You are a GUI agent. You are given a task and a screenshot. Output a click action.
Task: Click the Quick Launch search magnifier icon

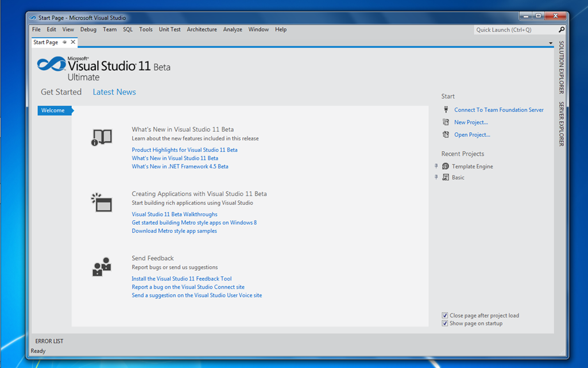(562, 29)
